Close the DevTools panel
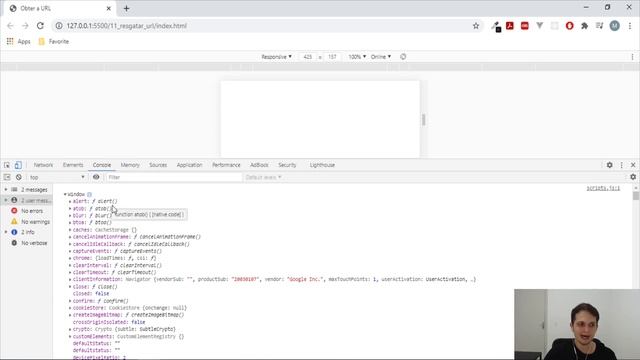640x360 pixels. click(x=633, y=165)
